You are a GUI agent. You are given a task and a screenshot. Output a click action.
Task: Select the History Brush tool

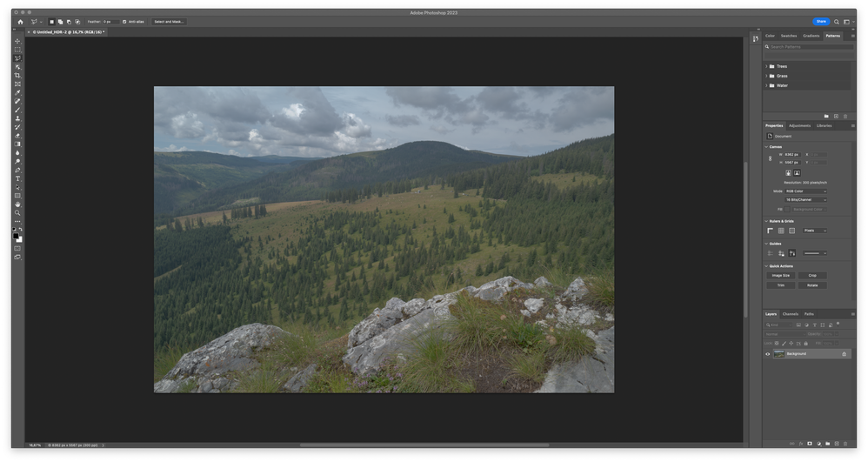coord(17,127)
